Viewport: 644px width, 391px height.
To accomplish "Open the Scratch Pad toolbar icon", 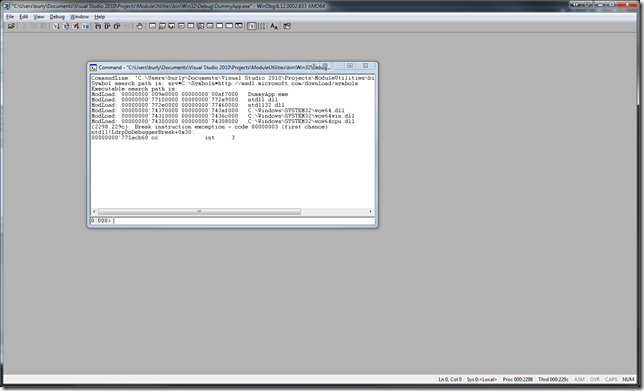I will tap(220, 26).
